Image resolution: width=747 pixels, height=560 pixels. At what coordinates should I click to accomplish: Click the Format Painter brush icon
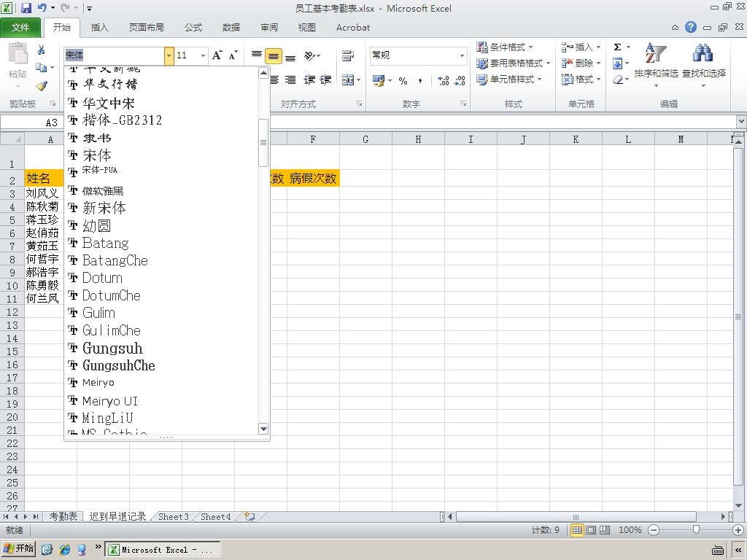[42, 86]
